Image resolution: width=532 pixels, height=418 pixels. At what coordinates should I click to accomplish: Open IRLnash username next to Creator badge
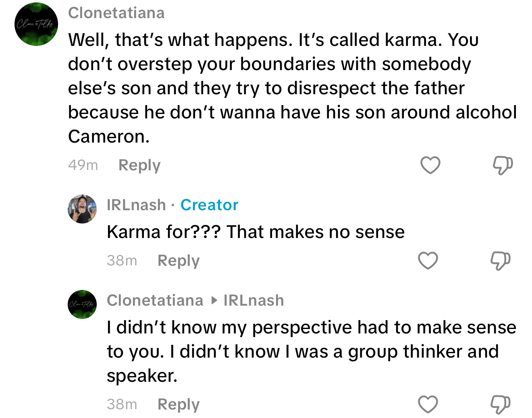pos(136,205)
